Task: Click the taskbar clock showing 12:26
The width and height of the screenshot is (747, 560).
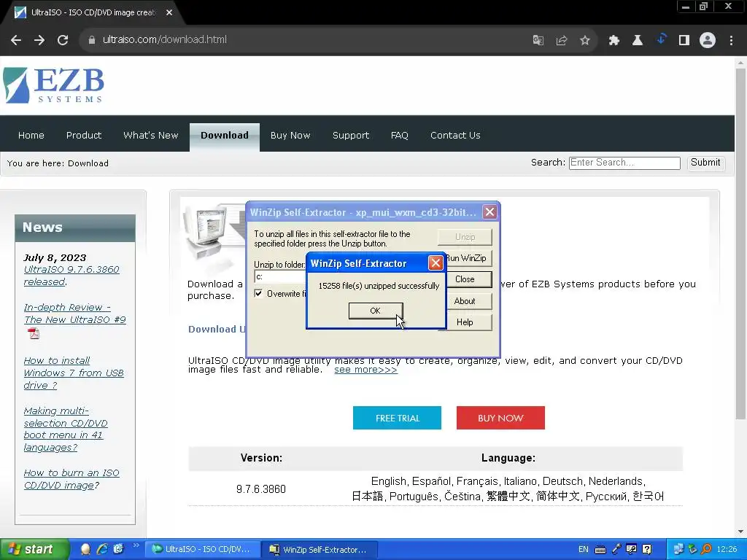Action: [x=727, y=549]
